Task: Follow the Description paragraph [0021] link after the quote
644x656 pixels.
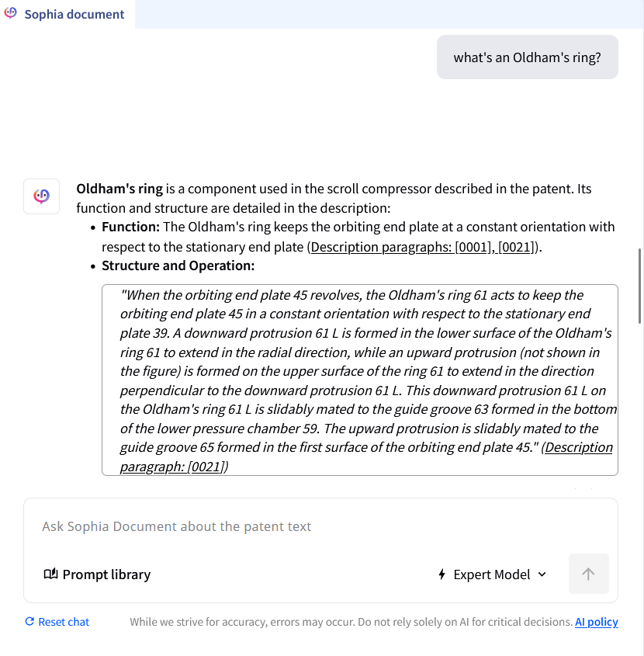Action: 578,448
